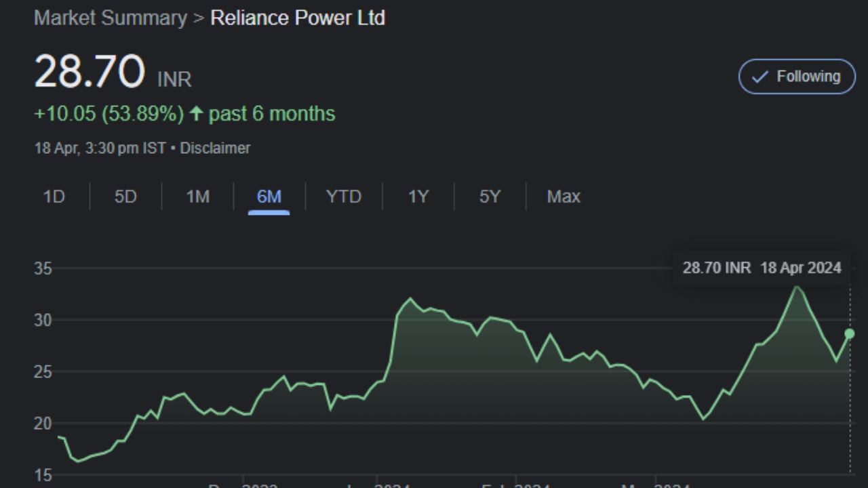Select the 6M range tab

(269, 197)
